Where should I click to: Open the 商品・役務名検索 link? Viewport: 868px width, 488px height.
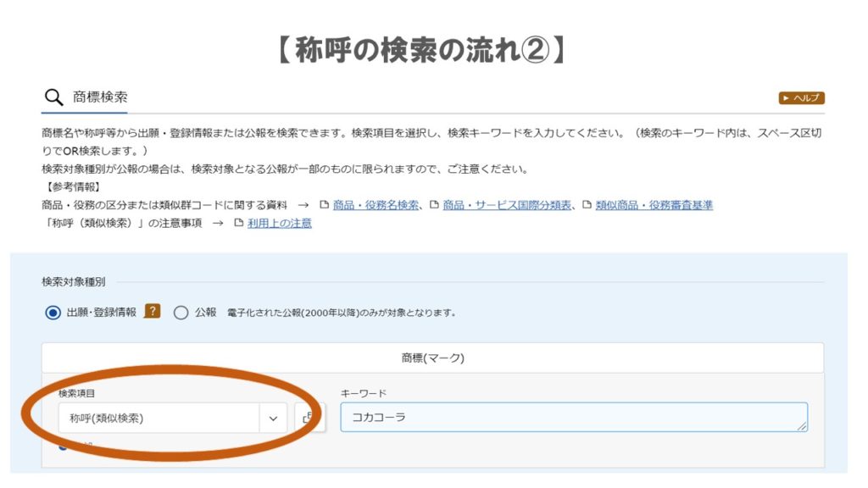pyautogui.click(x=376, y=205)
